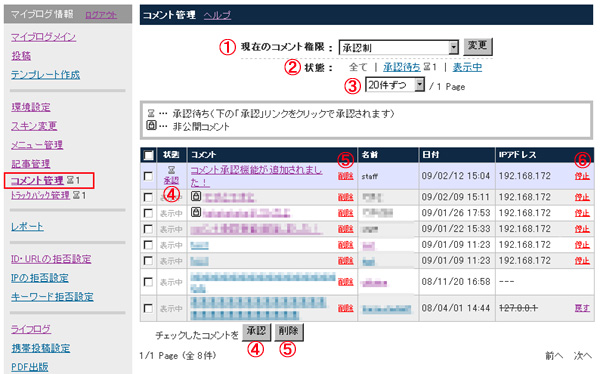Open the コメント権限 dropdown (承認制)
This screenshot has width=600, height=374.
click(x=398, y=47)
